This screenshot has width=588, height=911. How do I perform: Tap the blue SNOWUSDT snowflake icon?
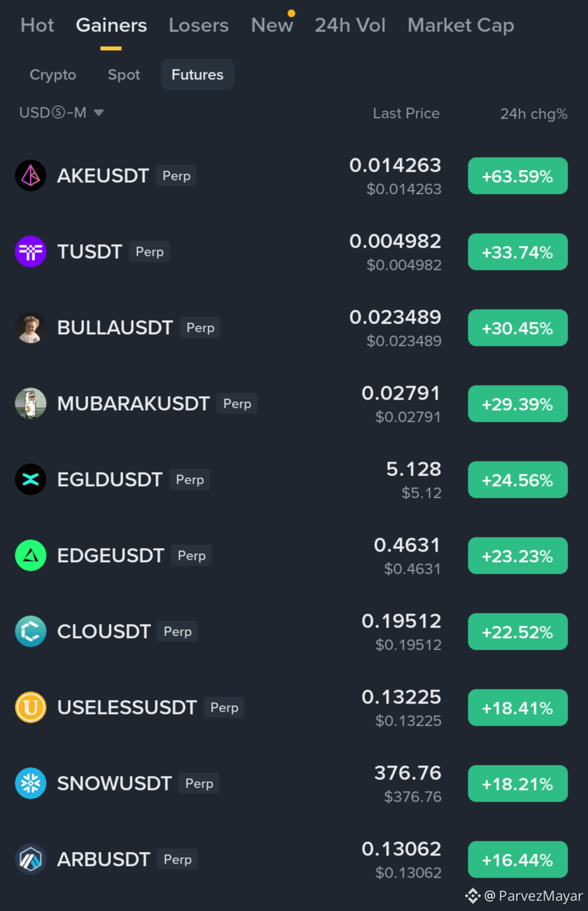pyautogui.click(x=30, y=783)
